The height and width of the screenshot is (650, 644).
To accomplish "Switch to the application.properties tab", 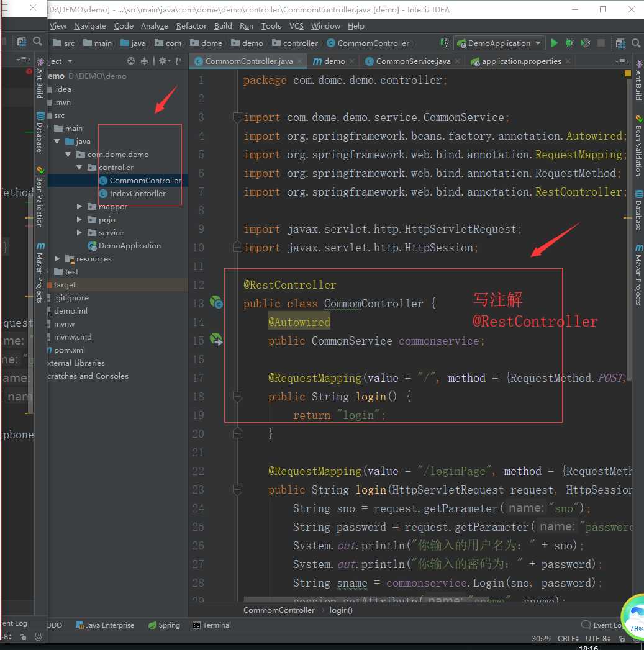I will click(x=521, y=61).
